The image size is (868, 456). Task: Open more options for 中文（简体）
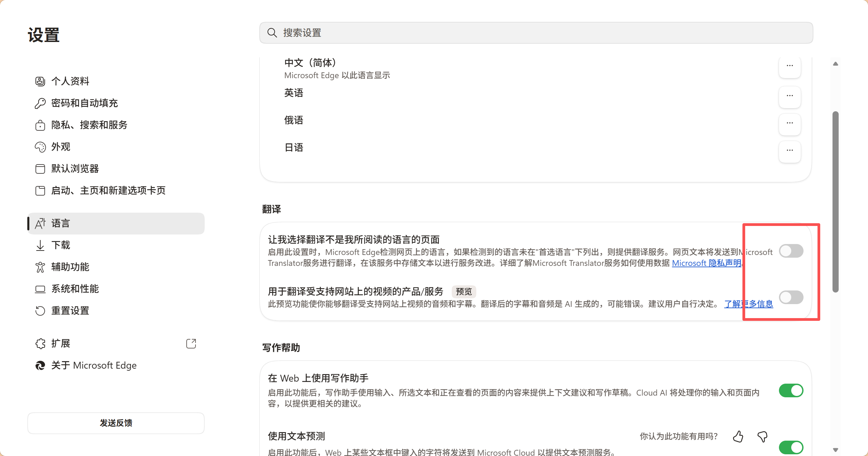(790, 67)
